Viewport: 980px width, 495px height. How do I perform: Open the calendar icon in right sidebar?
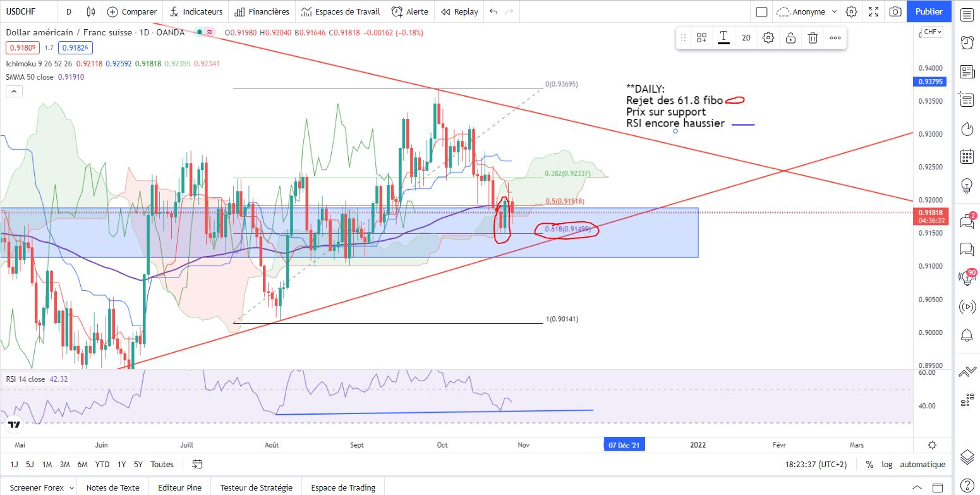967,156
